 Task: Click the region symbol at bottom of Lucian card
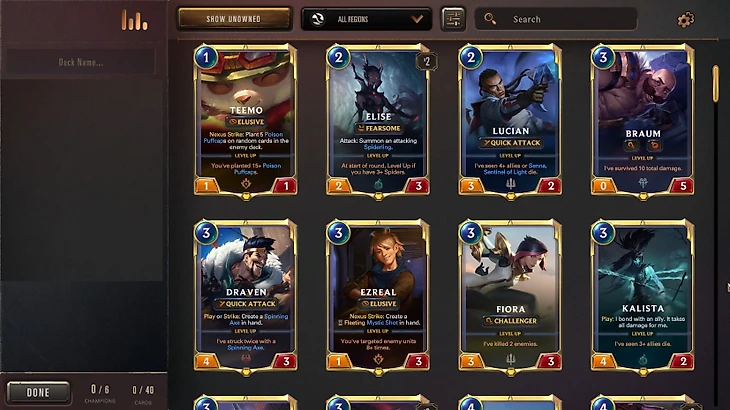point(511,184)
